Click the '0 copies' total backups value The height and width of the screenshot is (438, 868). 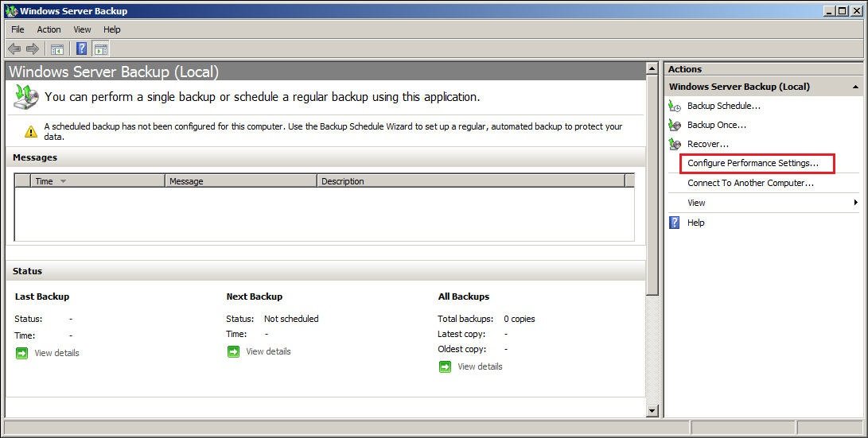coord(520,319)
